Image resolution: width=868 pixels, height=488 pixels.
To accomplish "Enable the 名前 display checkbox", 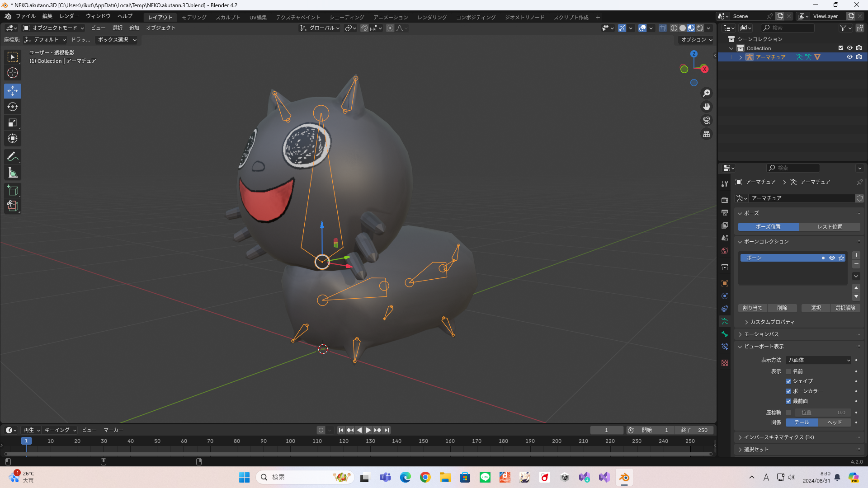I will 788,371.
